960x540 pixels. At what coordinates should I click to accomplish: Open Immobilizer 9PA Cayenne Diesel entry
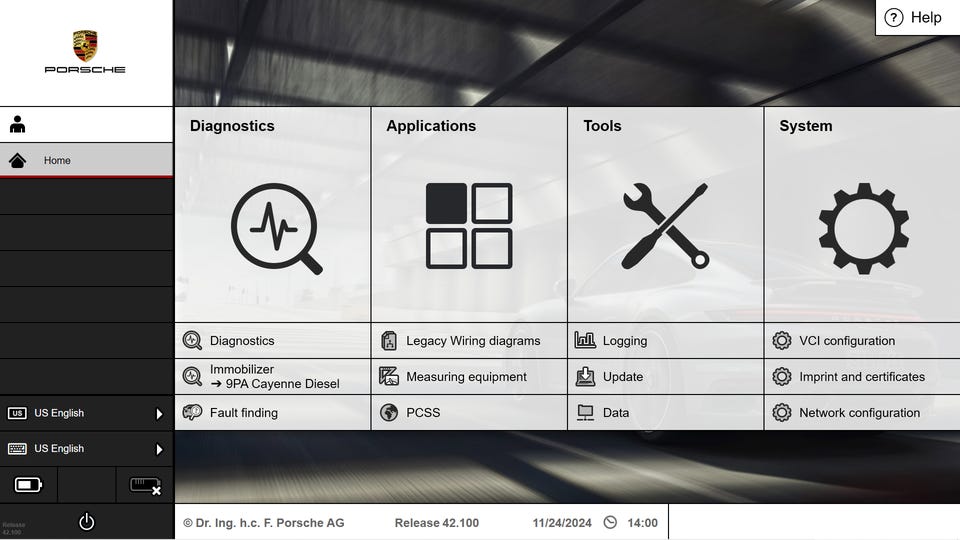(272, 377)
